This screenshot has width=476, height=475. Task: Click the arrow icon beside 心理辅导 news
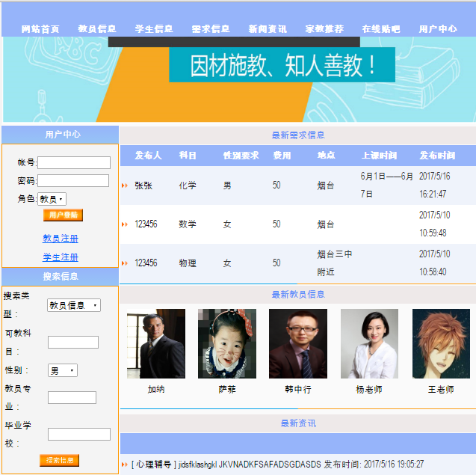[125, 465]
